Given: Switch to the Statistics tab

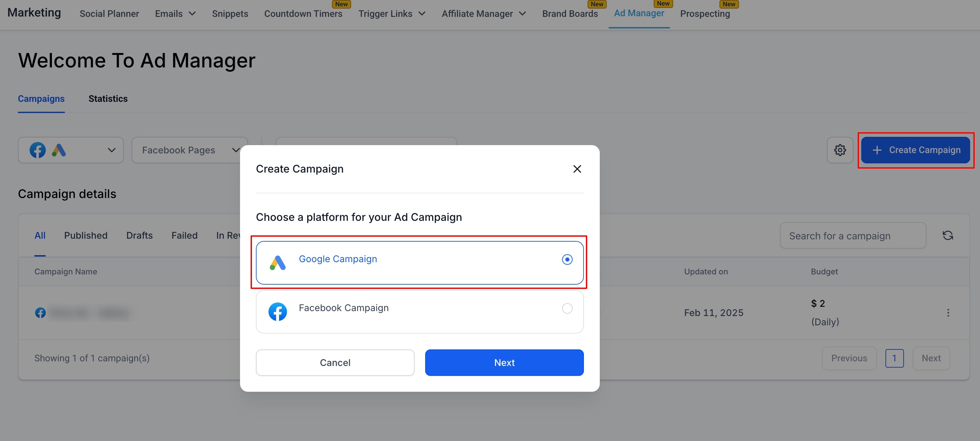Looking at the screenshot, I should point(108,99).
